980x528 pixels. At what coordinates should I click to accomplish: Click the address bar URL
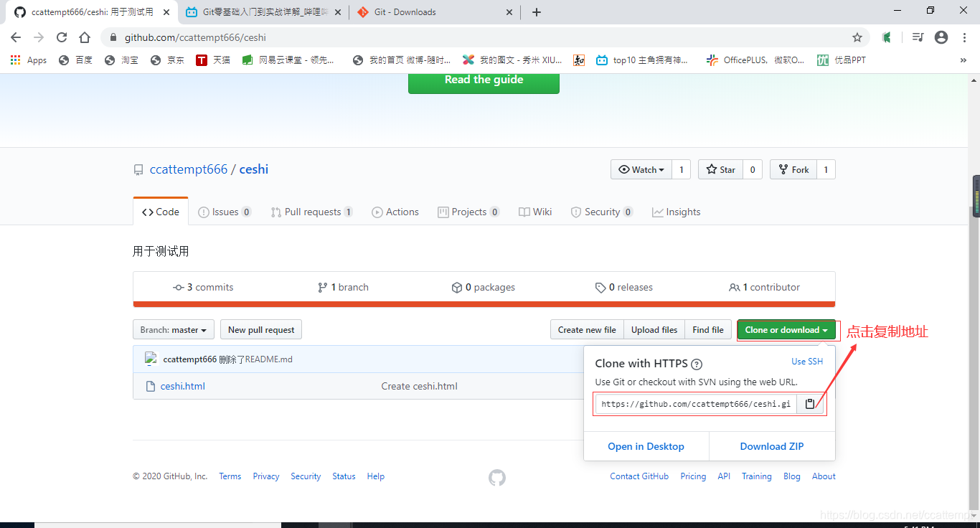195,37
